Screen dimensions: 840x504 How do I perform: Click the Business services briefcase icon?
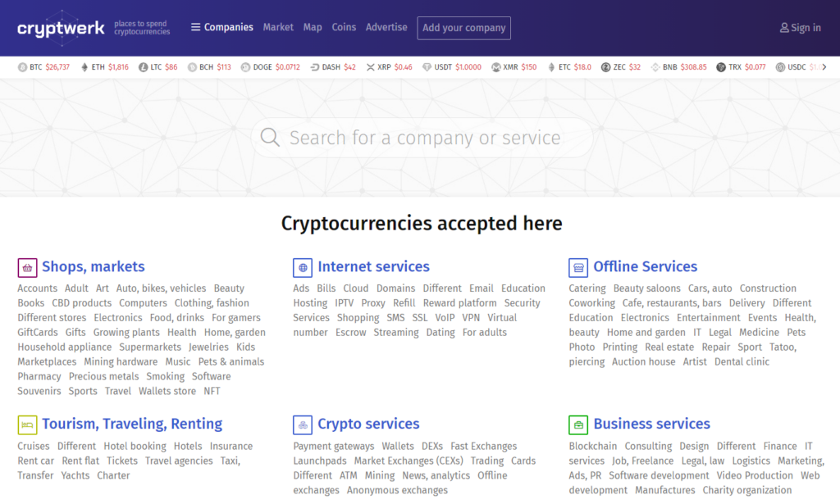578,425
